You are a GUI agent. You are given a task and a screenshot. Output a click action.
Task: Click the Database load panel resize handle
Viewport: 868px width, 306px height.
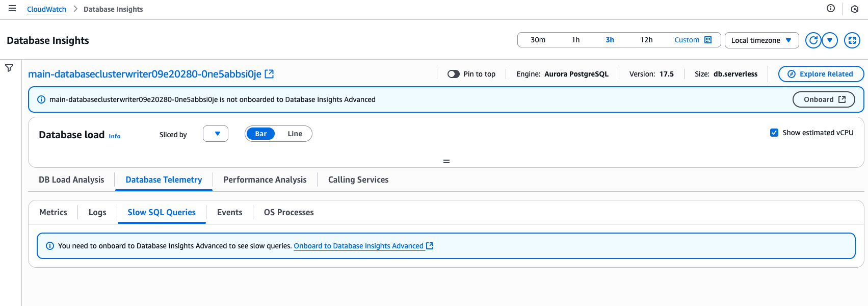446,161
